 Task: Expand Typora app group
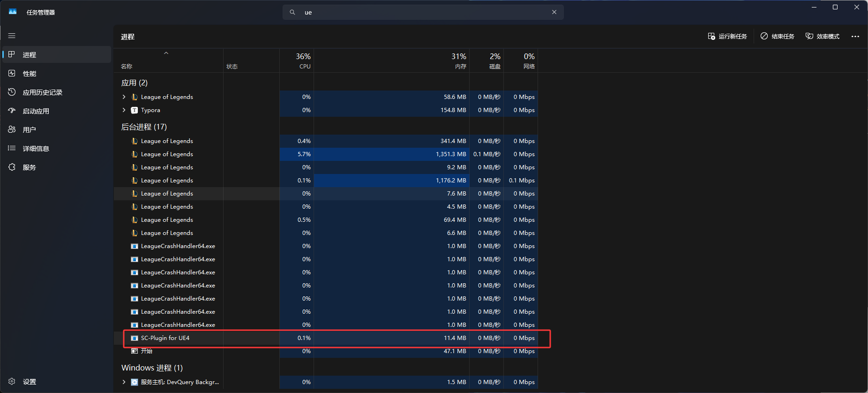tap(124, 110)
